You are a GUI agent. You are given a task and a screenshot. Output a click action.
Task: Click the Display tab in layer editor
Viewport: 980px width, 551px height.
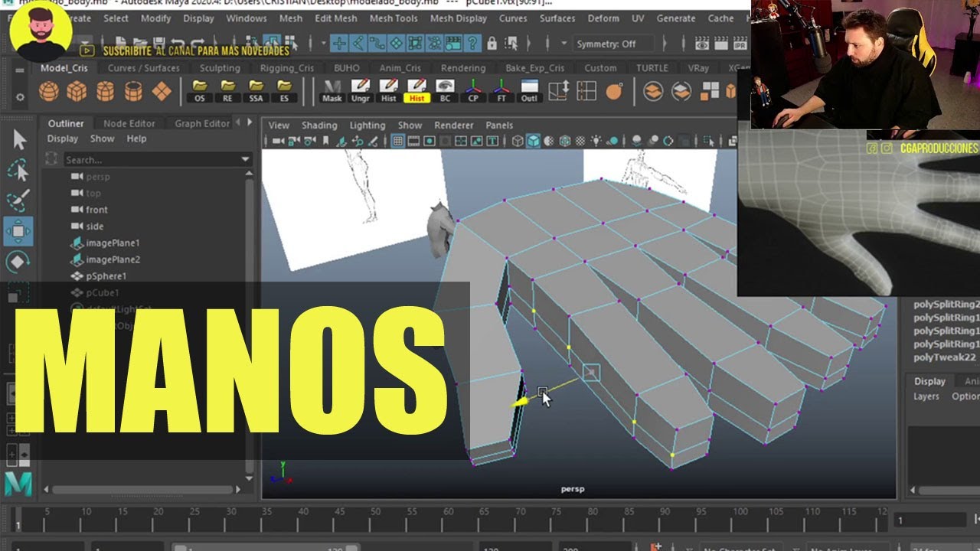coord(929,381)
